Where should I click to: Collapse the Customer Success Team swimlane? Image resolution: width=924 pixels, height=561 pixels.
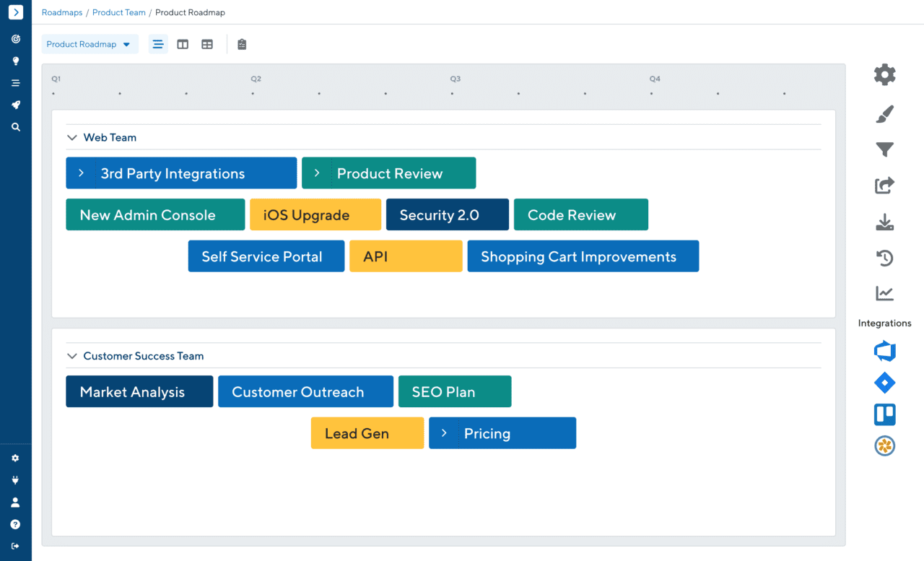71,355
